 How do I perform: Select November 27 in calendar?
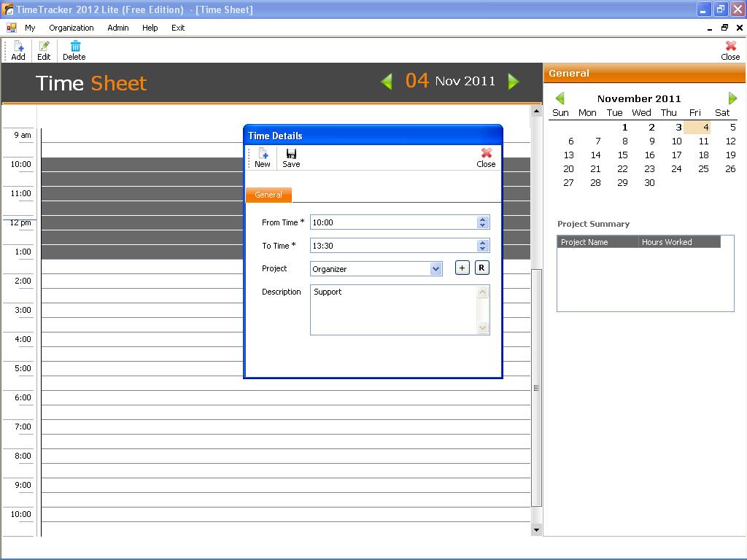(568, 183)
